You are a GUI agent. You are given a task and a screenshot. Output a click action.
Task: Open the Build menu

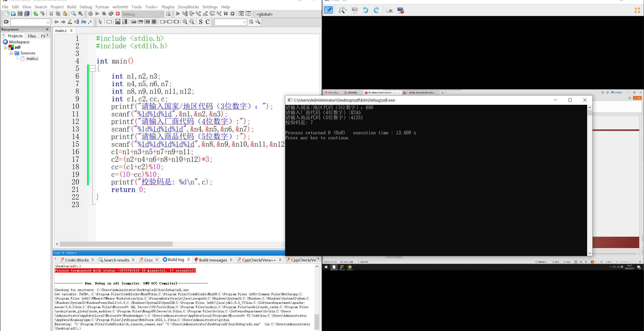click(x=71, y=7)
